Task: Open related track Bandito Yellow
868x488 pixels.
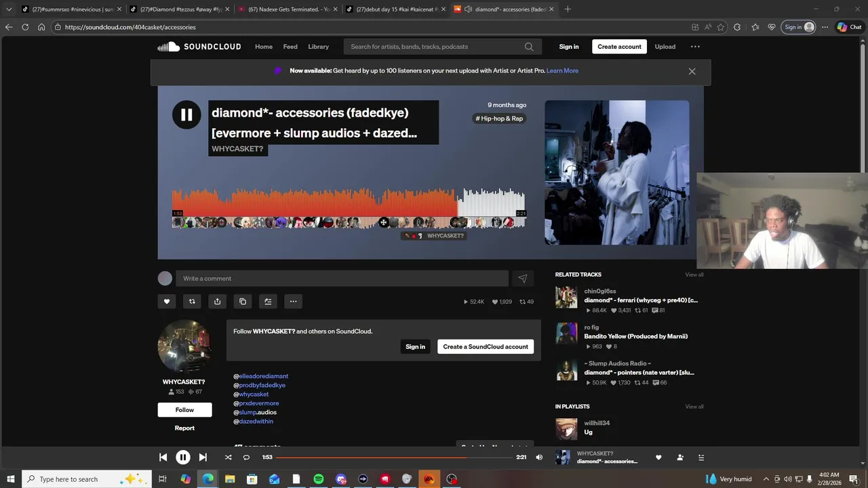Action: [636, 336]
